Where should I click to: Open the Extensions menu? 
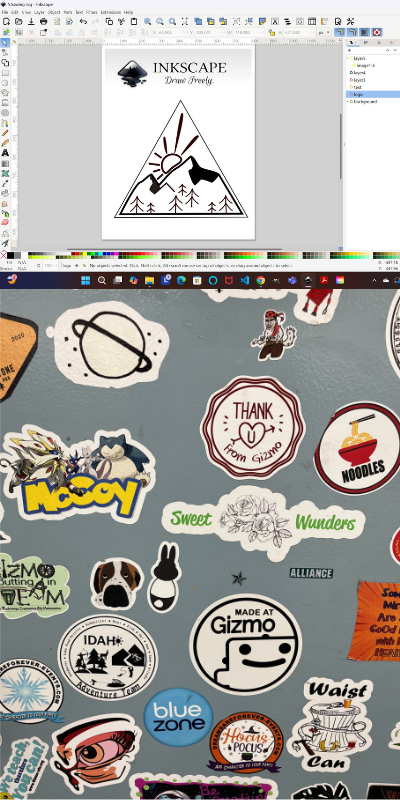(111, 12)
